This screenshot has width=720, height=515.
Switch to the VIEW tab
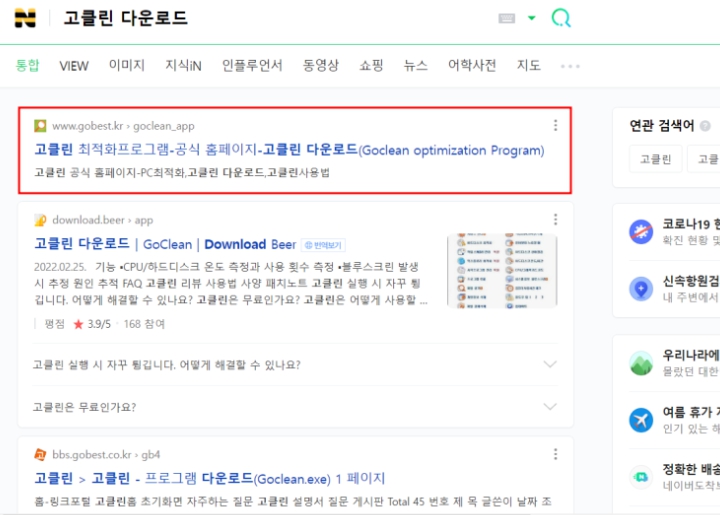pyautogui.click(x=73, y=66)
